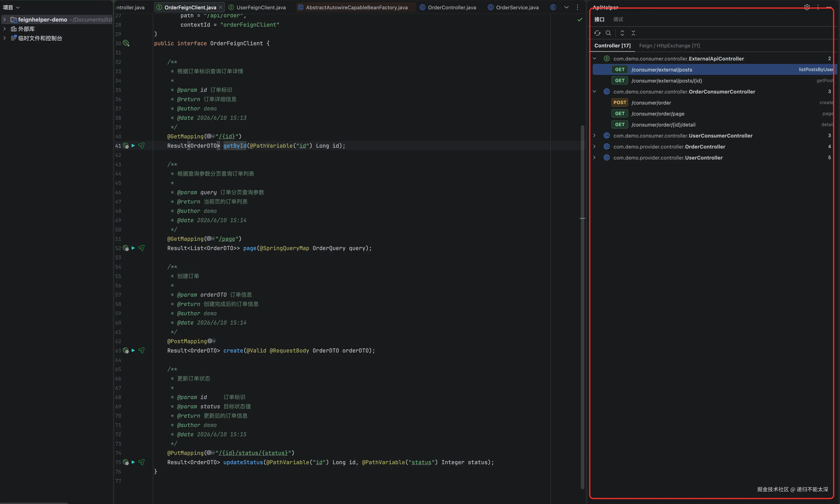Click the create method name on line 63
Image resolution: width=840 pixels, height=504 pixels.
click(233, 350)
